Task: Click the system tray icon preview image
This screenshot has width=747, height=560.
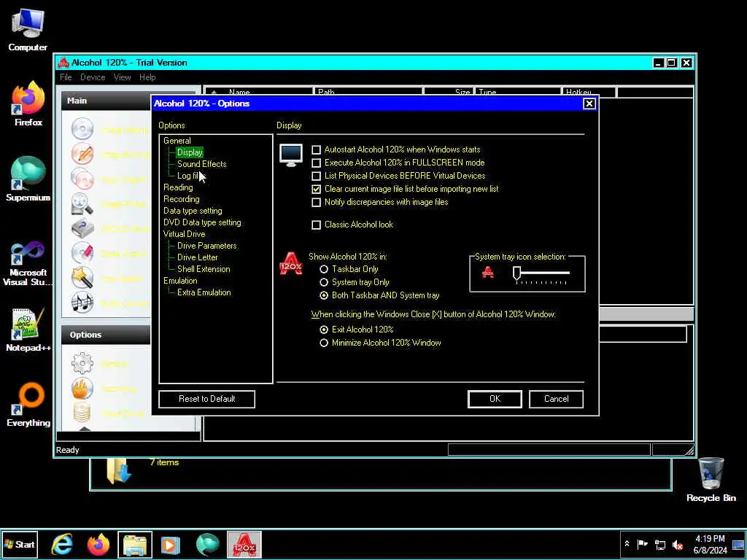Action: (488, 273)
